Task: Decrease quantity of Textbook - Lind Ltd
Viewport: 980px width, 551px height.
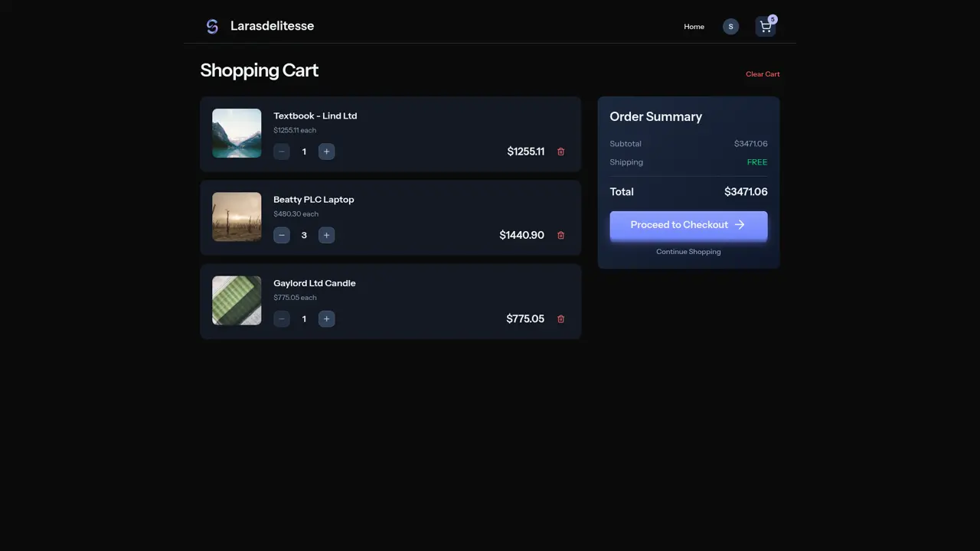Action: point(282,152)
